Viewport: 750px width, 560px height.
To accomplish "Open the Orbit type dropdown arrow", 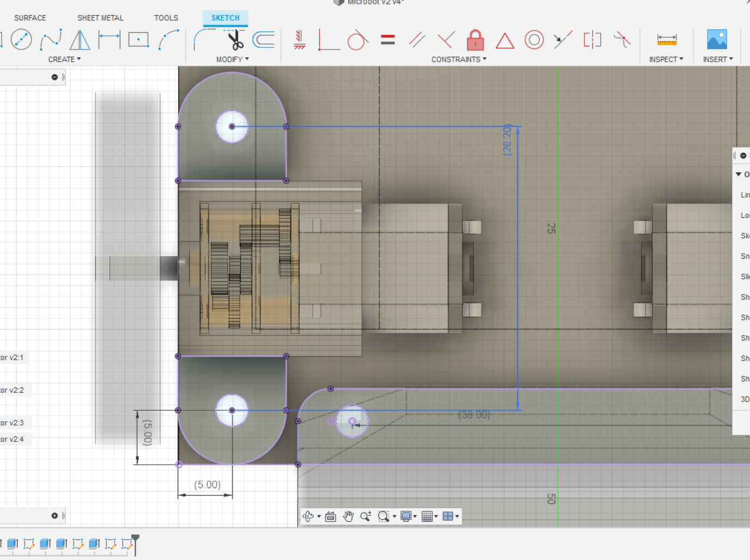I will [x=319, y=516].
